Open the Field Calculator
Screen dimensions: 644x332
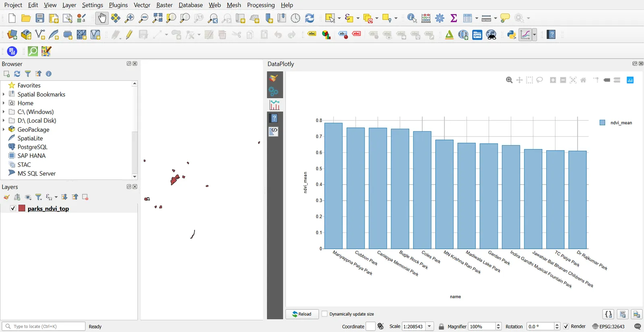(426, 18)
